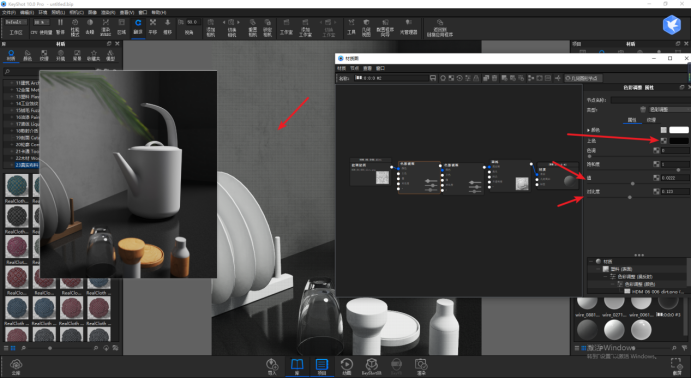The height and width of the screenshot is (378, 692).
Task: Click the Geometry Nodes button in graph toolbar
Action: 583,78
